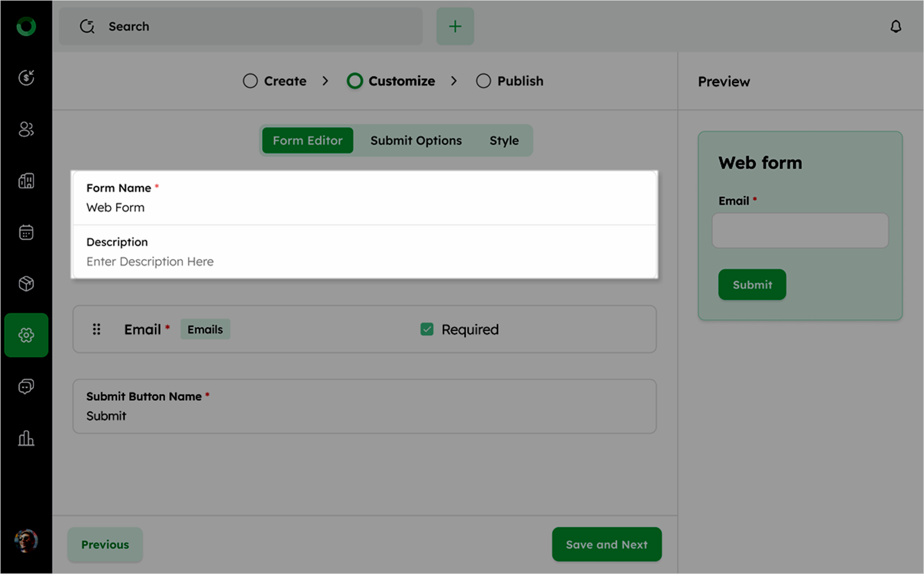Viewport: 924px width, 574px height.
Task: Go back with the Previous button
Action: pyautogui.click(x=105, y=545)
